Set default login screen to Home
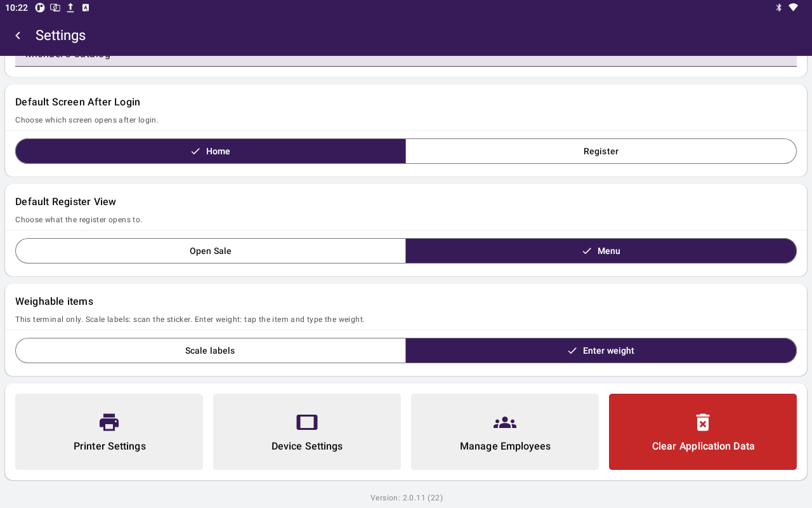This screenshot has width=812, height=508. (211, 151)
